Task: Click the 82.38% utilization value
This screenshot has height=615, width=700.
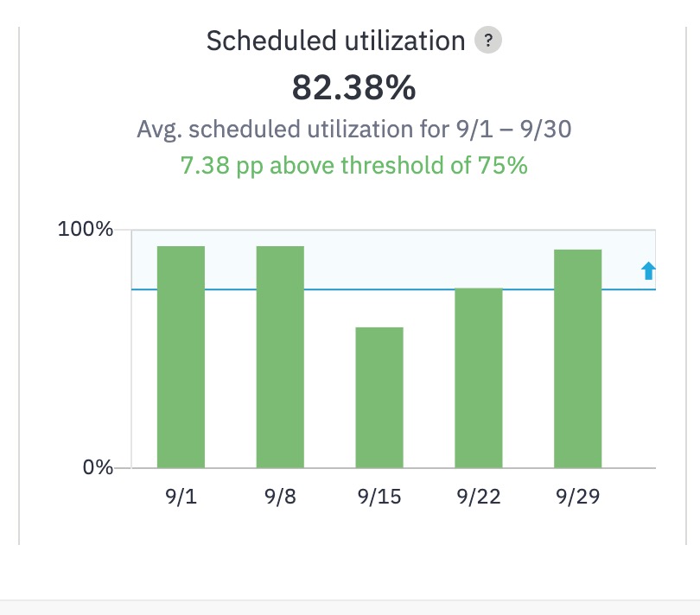Action: pos(353,87)
